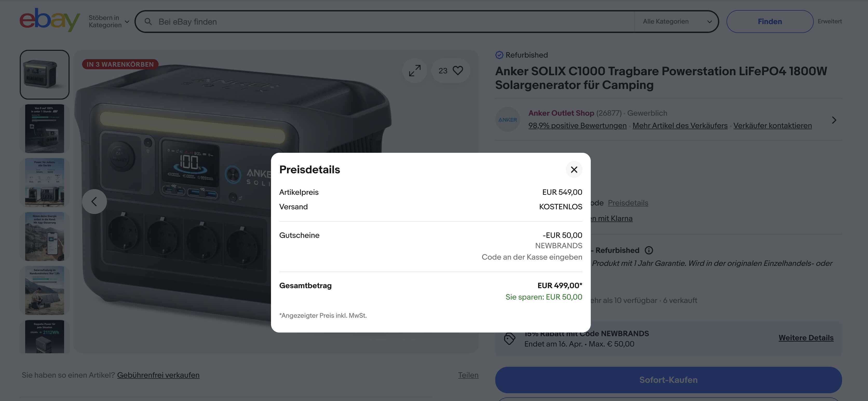
Task: Click 'Code an der Kasse eingeben' text
Action: (x=532, y=257)
